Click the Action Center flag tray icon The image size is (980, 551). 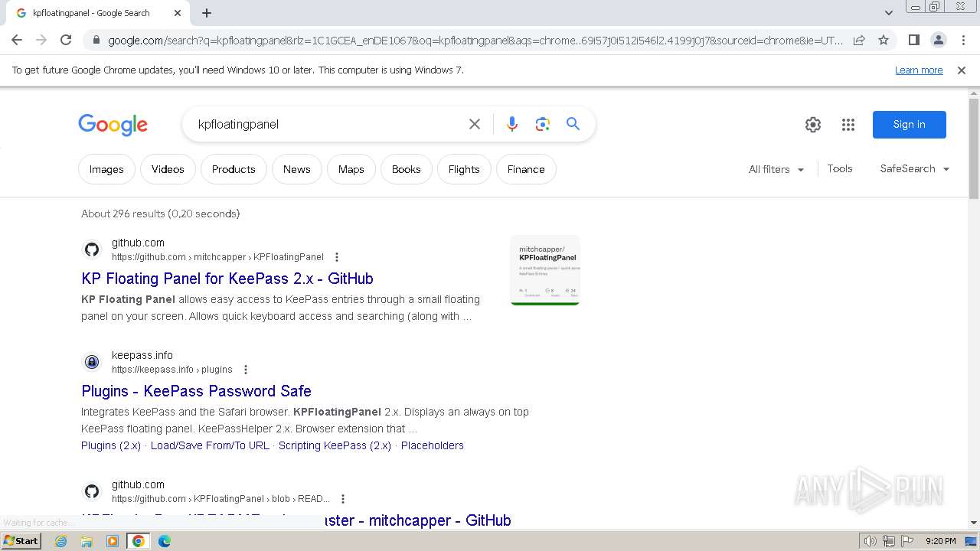(907, 541)
